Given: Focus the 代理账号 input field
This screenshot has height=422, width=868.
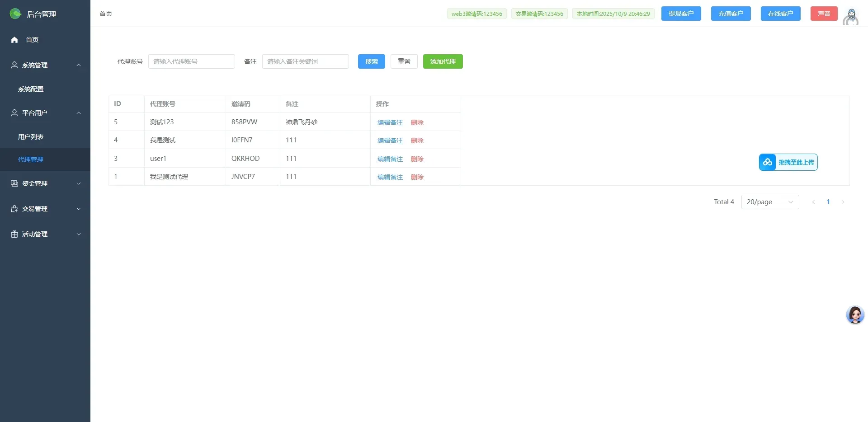Looking at the screenshot, I should point(191,61).
